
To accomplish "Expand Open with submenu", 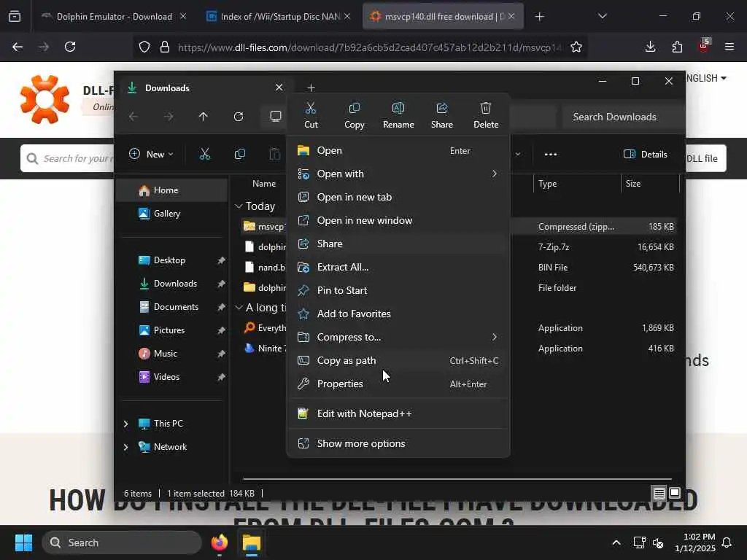I will click(x=398, y=174).
